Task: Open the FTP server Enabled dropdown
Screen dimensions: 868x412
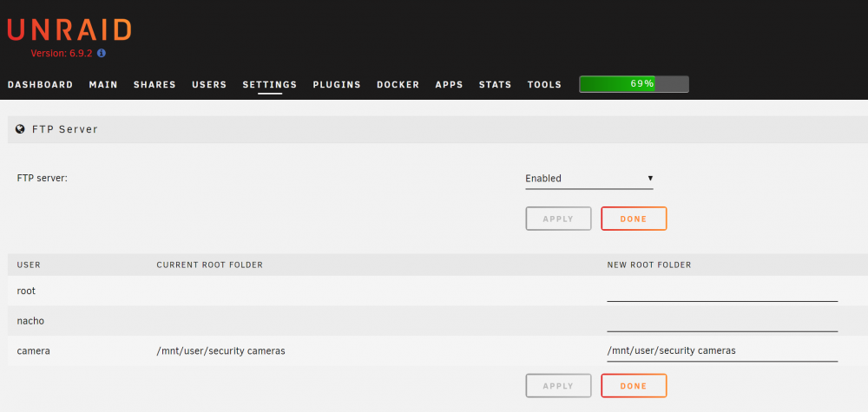Action: (x=589, y=179)
